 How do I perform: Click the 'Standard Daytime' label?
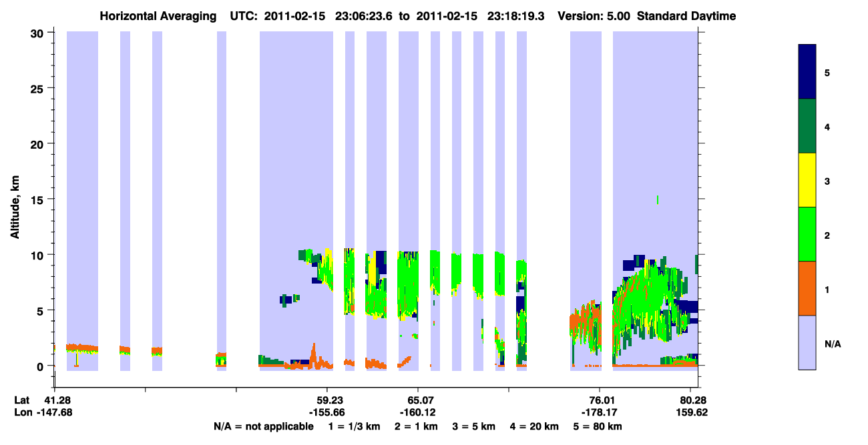686,16
